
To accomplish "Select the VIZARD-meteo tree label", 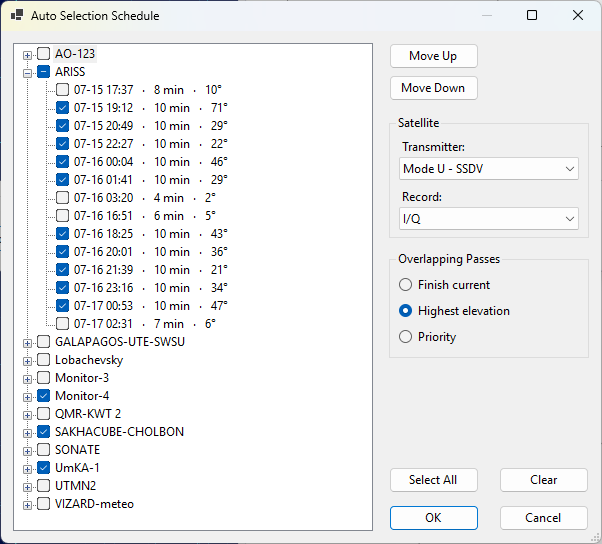I will click(94, 504).
